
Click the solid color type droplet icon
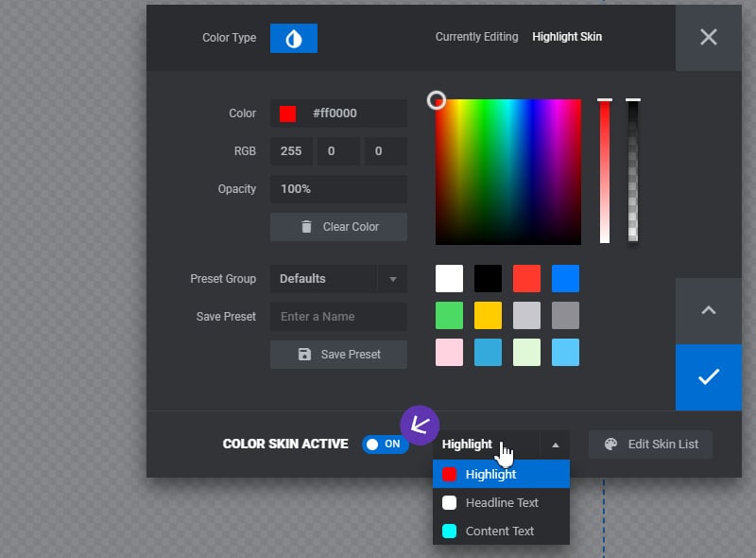[294, 38]
